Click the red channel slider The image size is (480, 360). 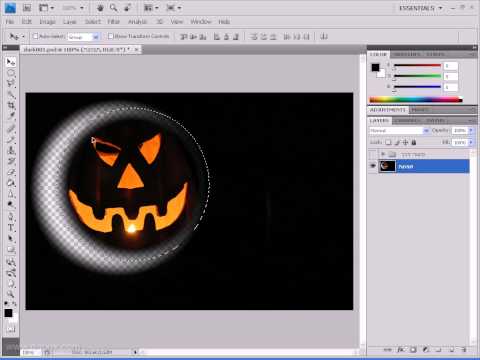point(417,66)
